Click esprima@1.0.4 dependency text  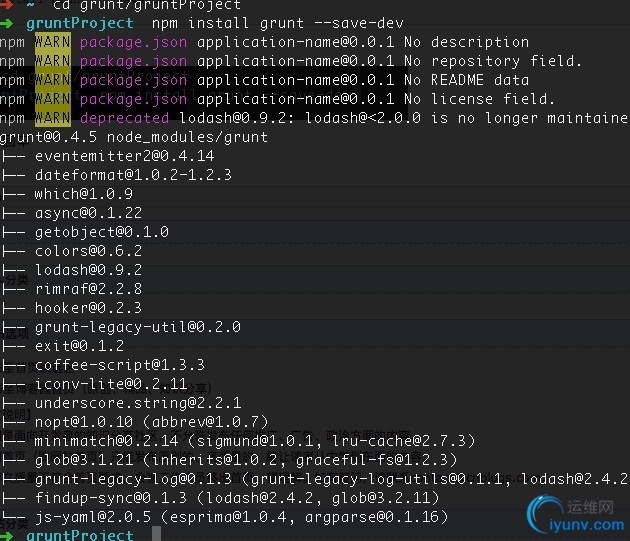(228, 517)
